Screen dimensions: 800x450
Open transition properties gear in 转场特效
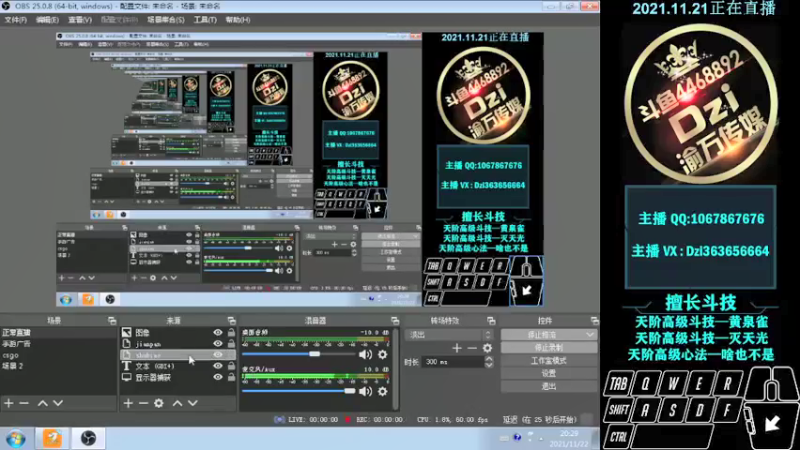[x=487, y=348]
